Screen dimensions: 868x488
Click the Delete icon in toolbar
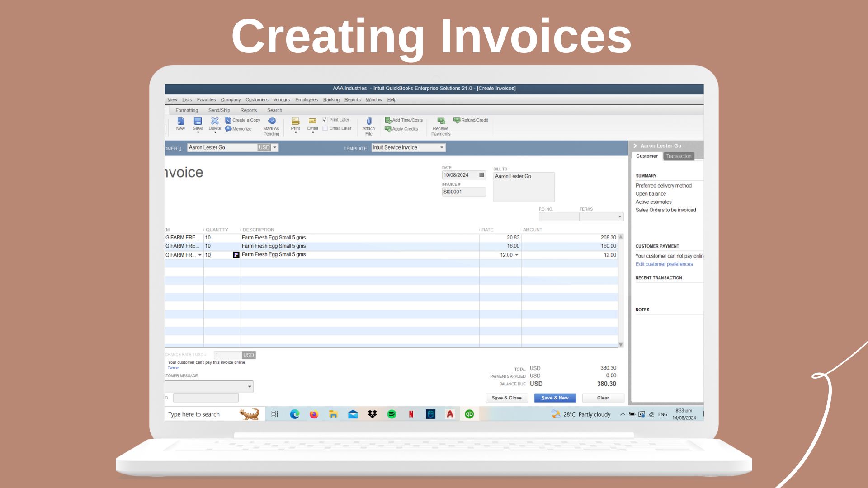click(x=215, y=121)
